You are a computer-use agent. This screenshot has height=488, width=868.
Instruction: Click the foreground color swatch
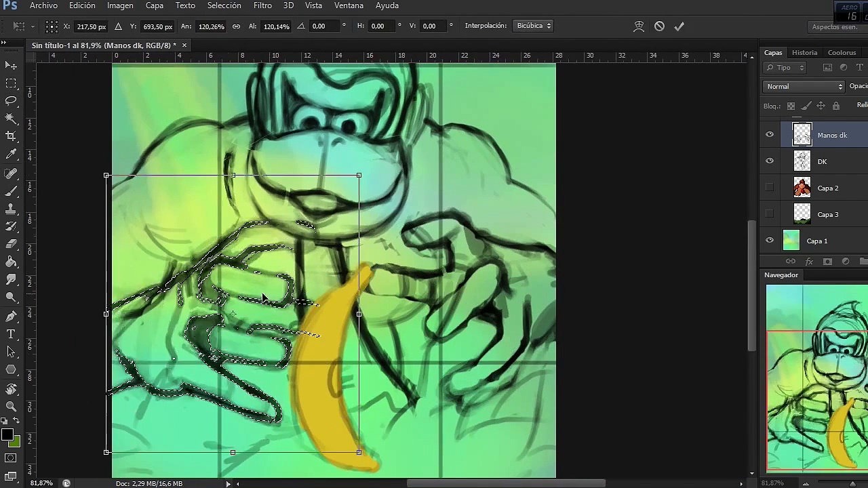click(x=7, y=435)
